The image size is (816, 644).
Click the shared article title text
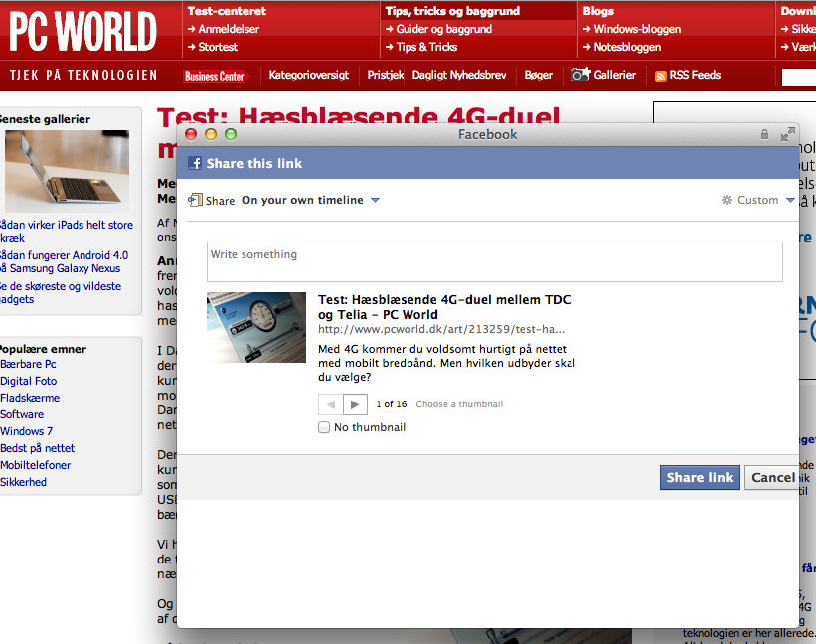444,307
